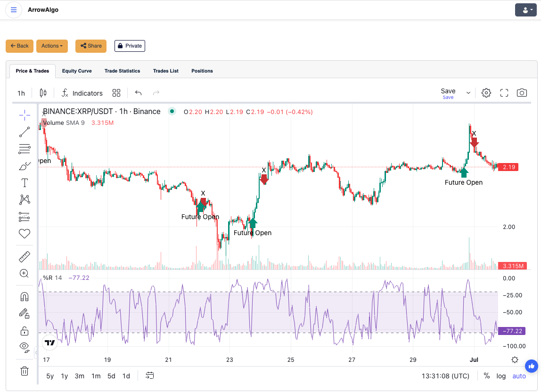Select the 5y date range
Screen dimensions: 541x392
pyautogui.click(x=50, y=376)
